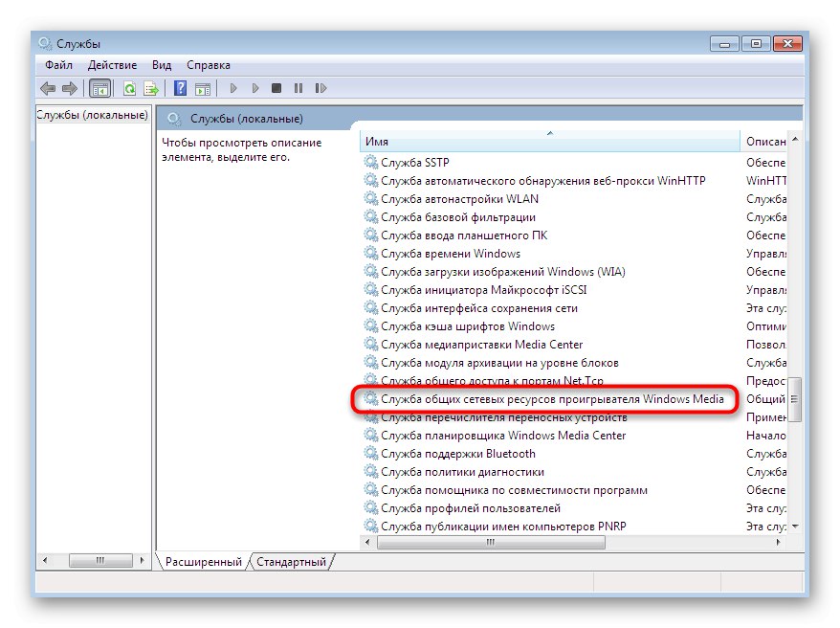This screenshot has height=628, width=840.
Task: Open the Справка menu
Action: click(x=209, y=65)
